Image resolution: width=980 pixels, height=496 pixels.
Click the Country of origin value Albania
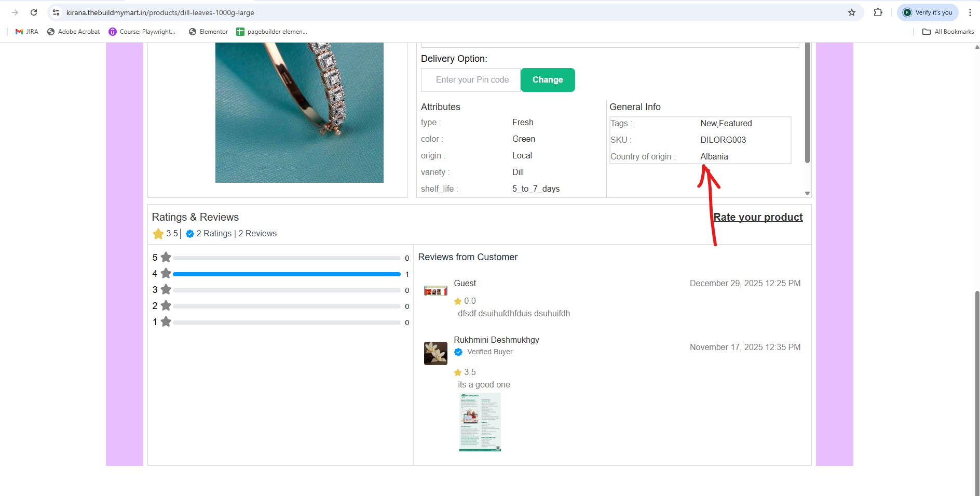[x=714, y=157]
